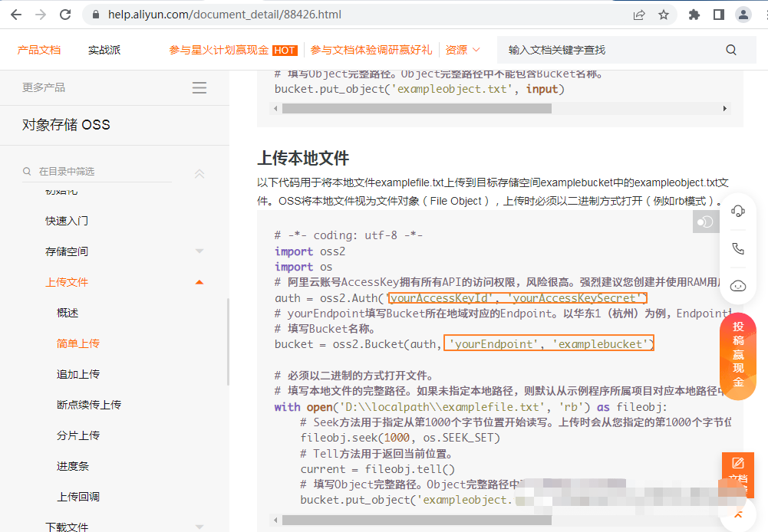Collapse the catalog with double chevron icon
This screenshot has width=768, height=532.
pyautogui.click(x=199, y=174)
